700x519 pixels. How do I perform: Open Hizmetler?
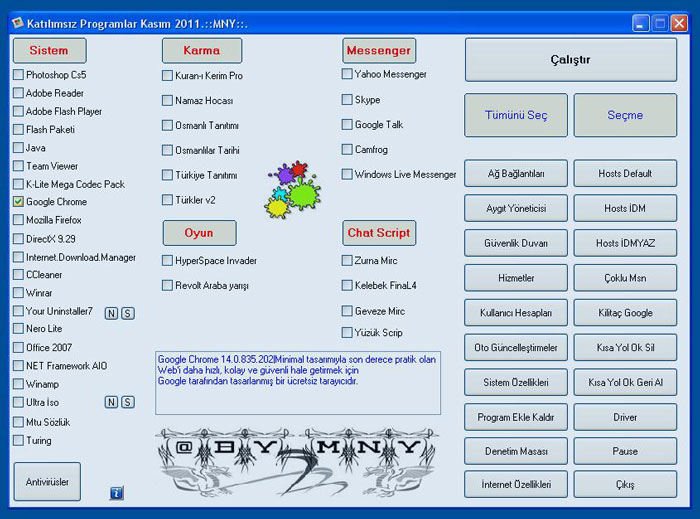[x=516, y=278]
